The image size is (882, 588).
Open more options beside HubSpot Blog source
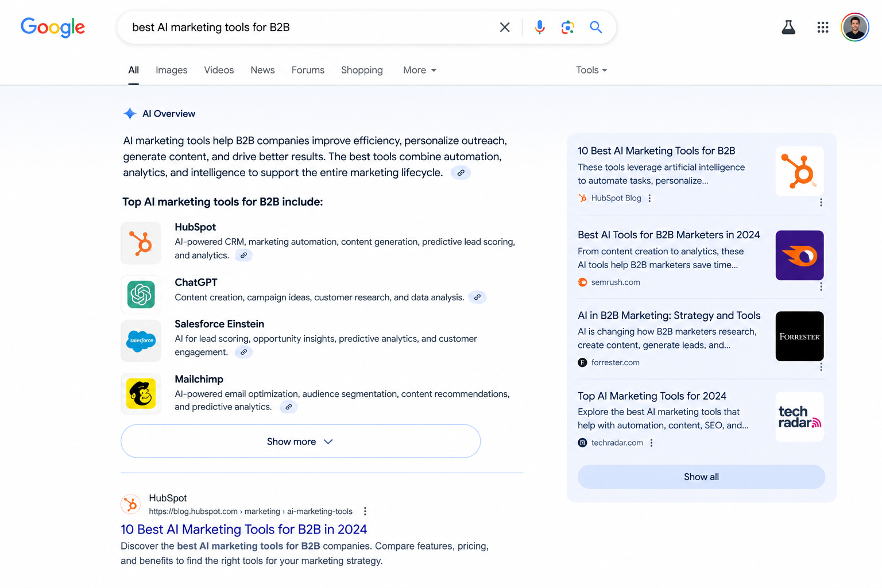pyautogui.click(x=649, y=198)
